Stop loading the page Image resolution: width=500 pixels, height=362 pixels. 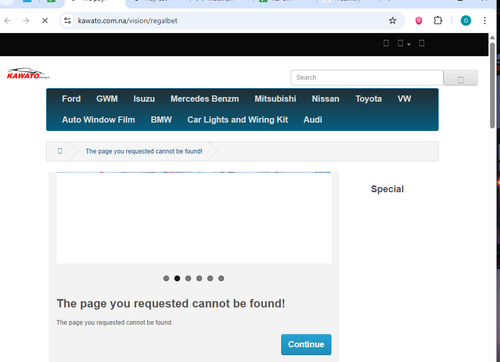pos(45,21)
